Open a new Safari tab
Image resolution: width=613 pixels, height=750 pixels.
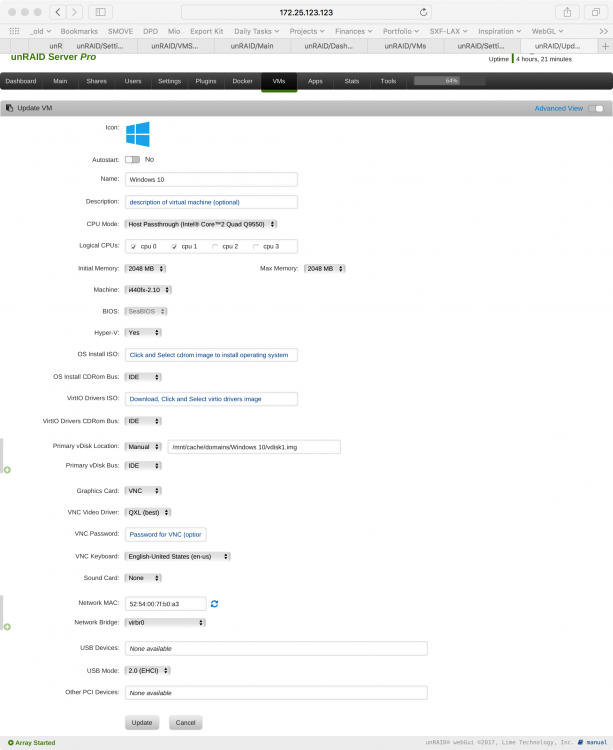pyautogui.click(x=605, y=46)
